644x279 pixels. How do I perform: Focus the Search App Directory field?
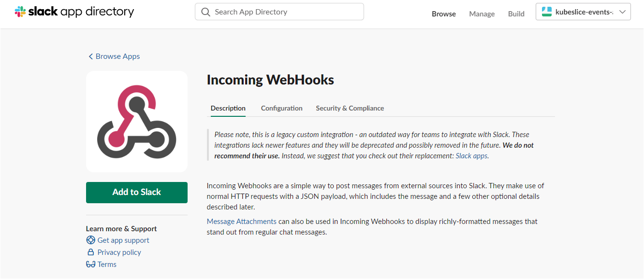(279, 12)
